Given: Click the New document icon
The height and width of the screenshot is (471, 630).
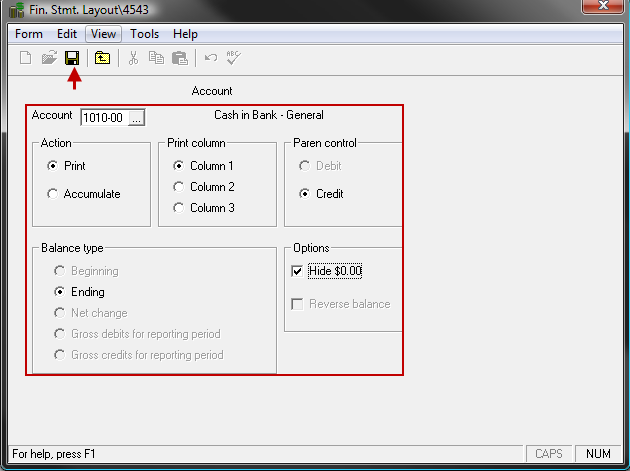Looking at the screenshot, I should tap(26, 58).
